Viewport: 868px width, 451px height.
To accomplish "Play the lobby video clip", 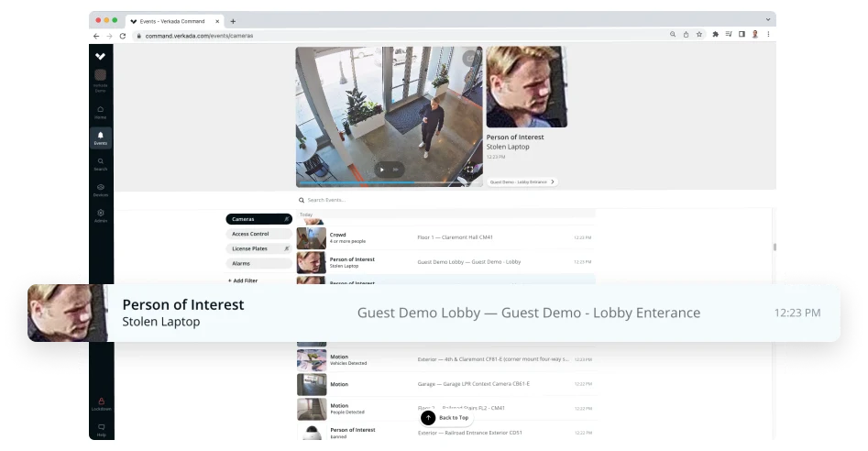I will (x=382, y=170).
